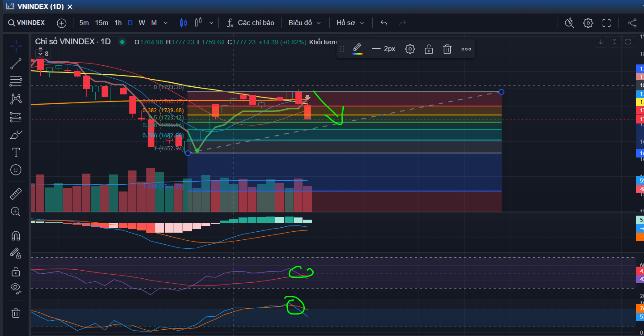Open the forecasting and projection tools
The image size is (644, 336).
coord(16,117)
